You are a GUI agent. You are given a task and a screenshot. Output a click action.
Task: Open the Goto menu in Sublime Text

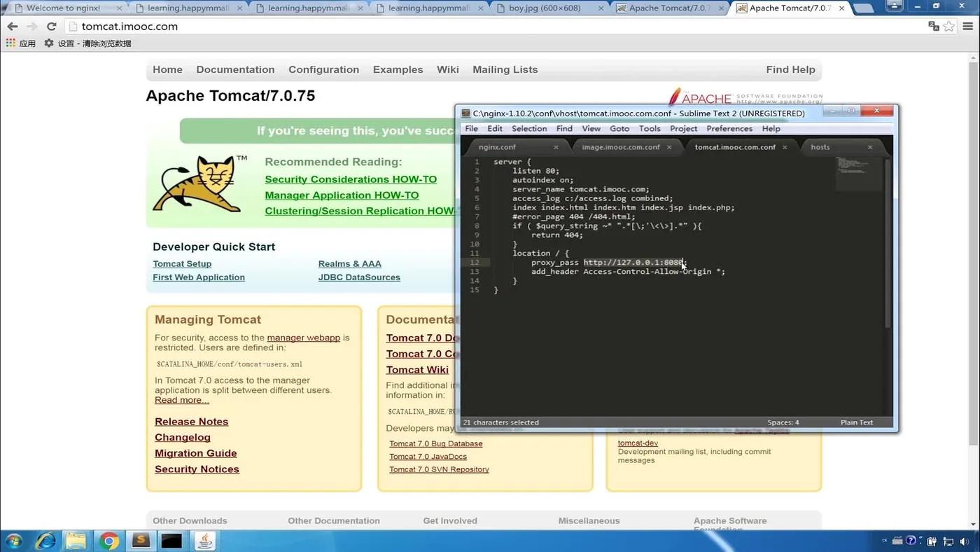coord(619,129)
